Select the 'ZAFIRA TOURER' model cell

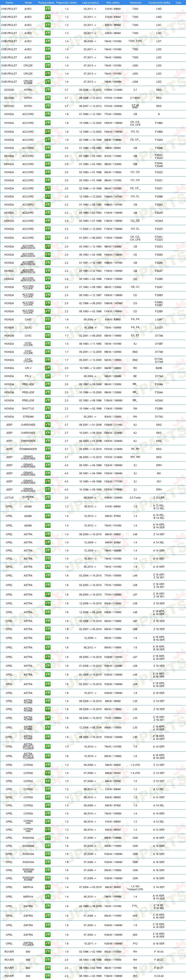28,944
